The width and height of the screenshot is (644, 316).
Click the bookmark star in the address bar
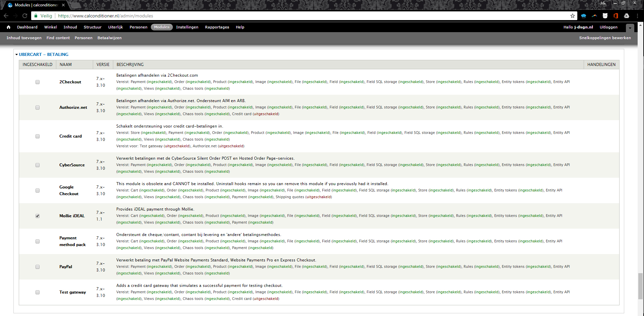point(573,16)
